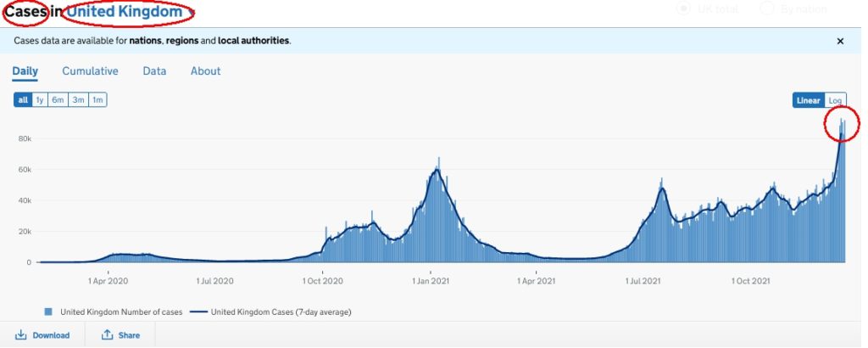
Task: Click the Download link text
Action: click(x=51, y=335)
